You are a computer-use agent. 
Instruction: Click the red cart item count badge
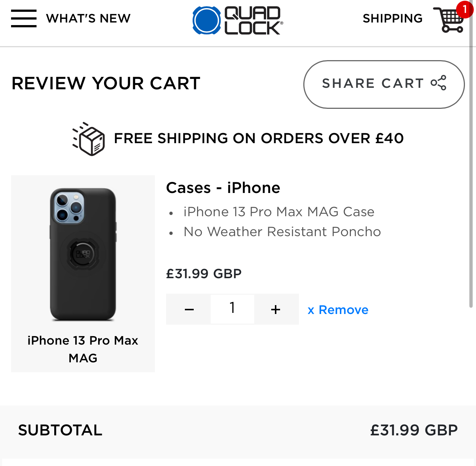(465, 9)
